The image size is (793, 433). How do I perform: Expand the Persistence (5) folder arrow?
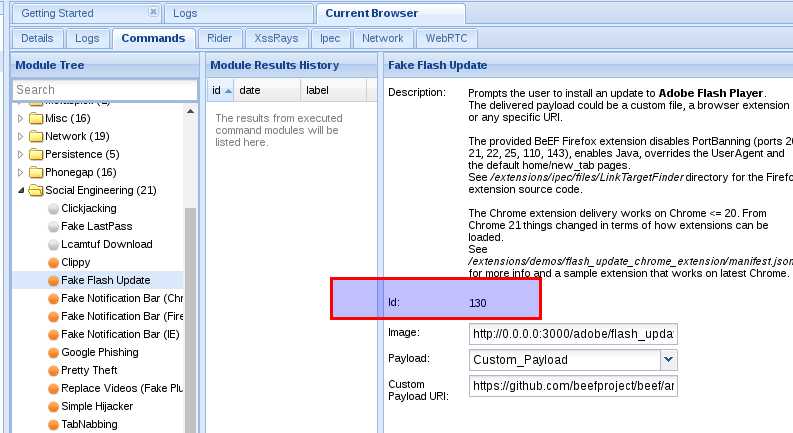20,154
